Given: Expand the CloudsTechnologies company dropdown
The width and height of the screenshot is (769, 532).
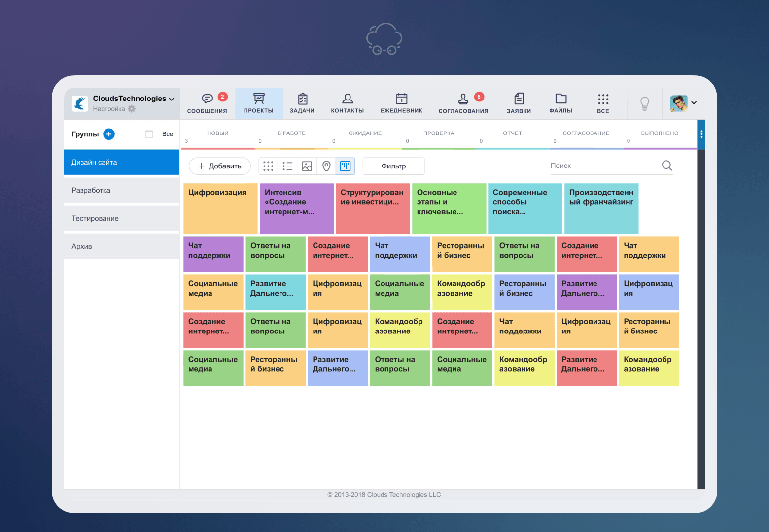Looking at the screenshot, I should [x=172, y=99].
